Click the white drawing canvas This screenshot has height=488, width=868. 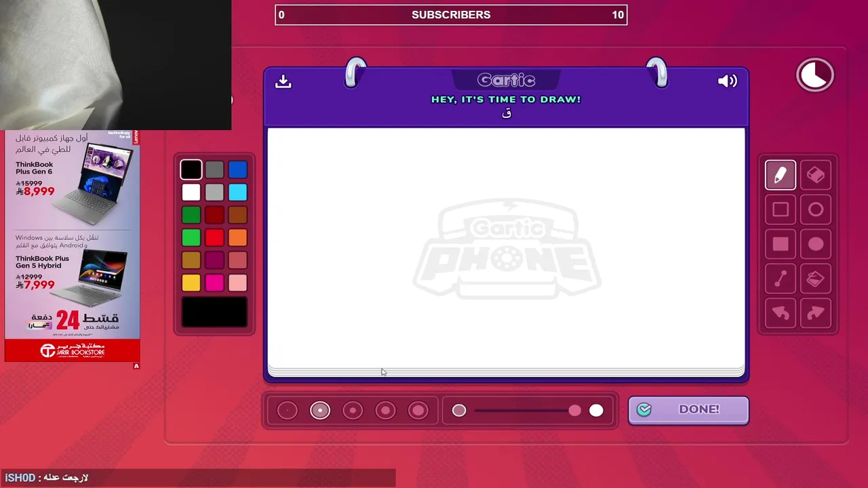point(507,249)
